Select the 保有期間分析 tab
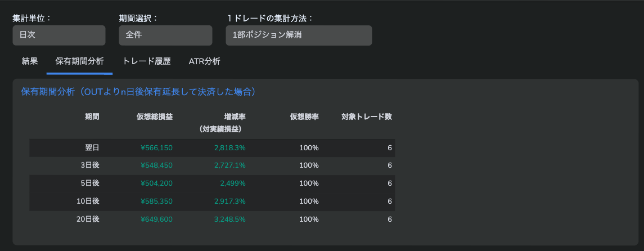The width and height of the screenshot is (644, 251). pos(80,61)
